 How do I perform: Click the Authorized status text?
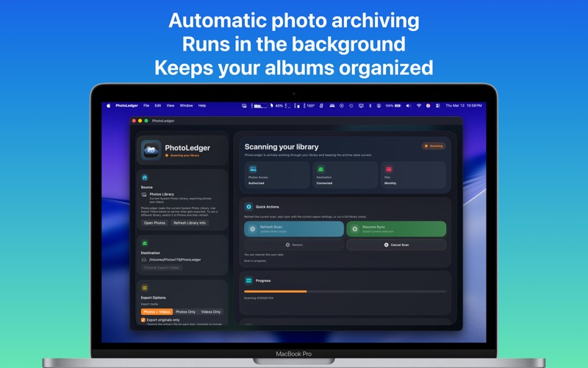tap(256, 183)
